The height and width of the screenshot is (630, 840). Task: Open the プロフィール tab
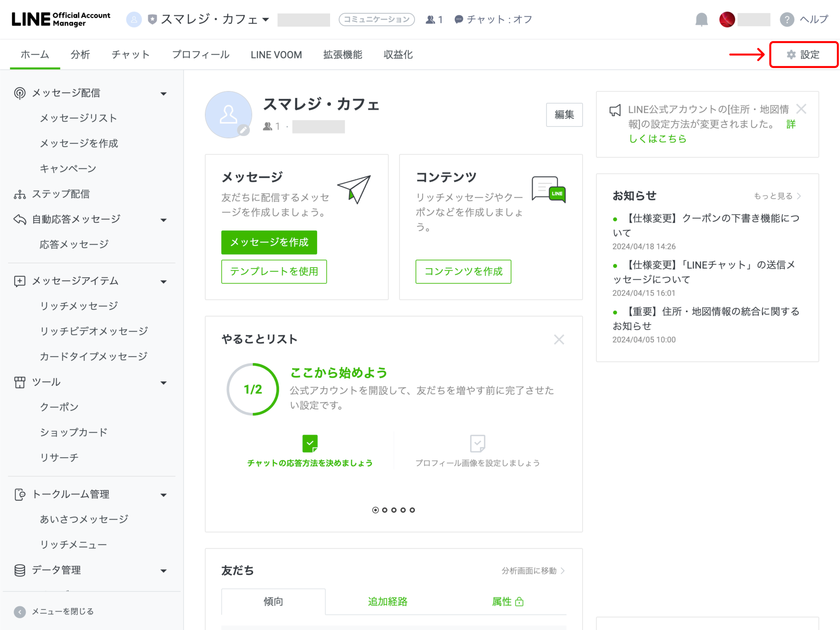tap(200, 55)
